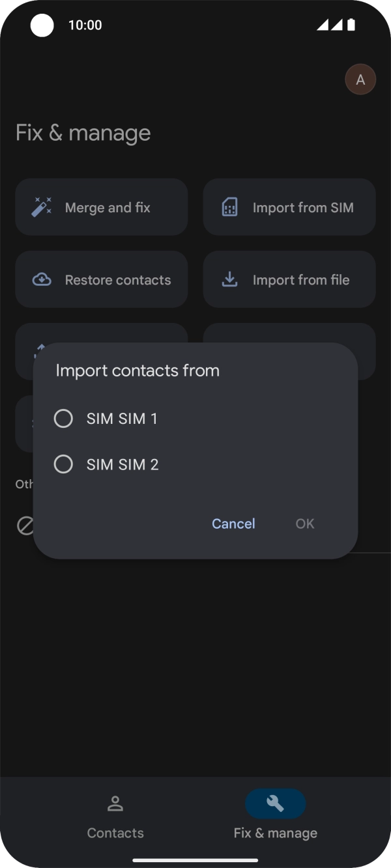Select the SIM SIM 2 radio button
This screenshot has height=868, width=391.
63,464
